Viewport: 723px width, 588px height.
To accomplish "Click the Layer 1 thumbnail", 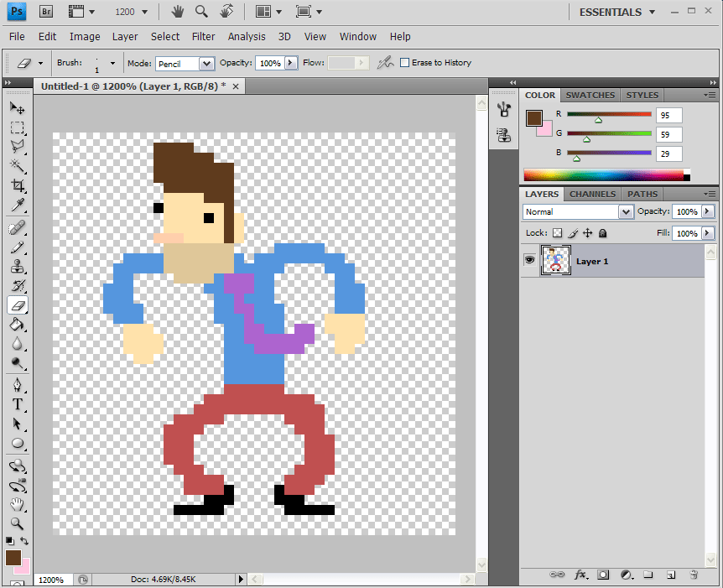I will click(x=554, y=261).
